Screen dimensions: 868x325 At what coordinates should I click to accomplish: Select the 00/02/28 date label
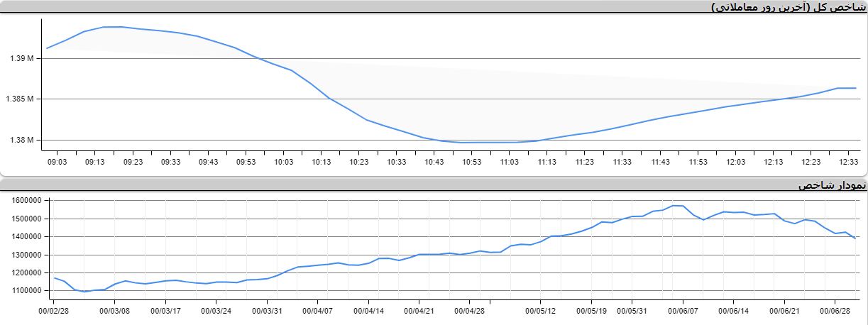[x=54, y=310]
